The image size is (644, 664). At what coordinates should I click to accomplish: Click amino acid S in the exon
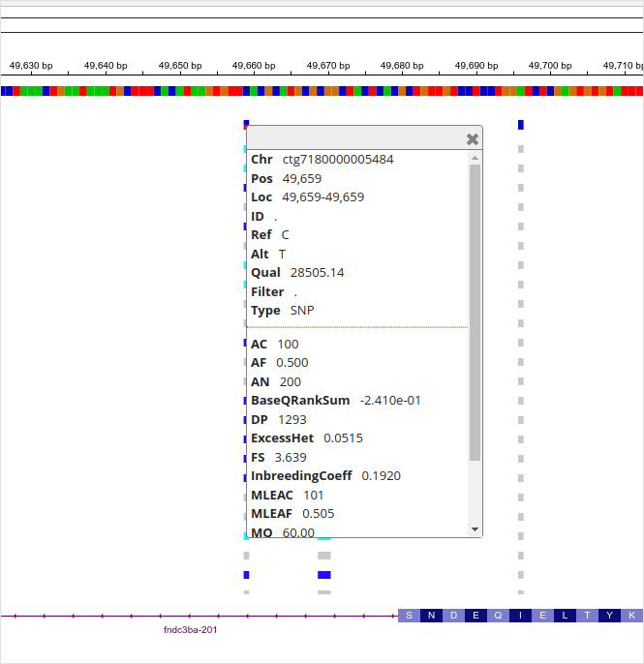click(x=410, y=616)
